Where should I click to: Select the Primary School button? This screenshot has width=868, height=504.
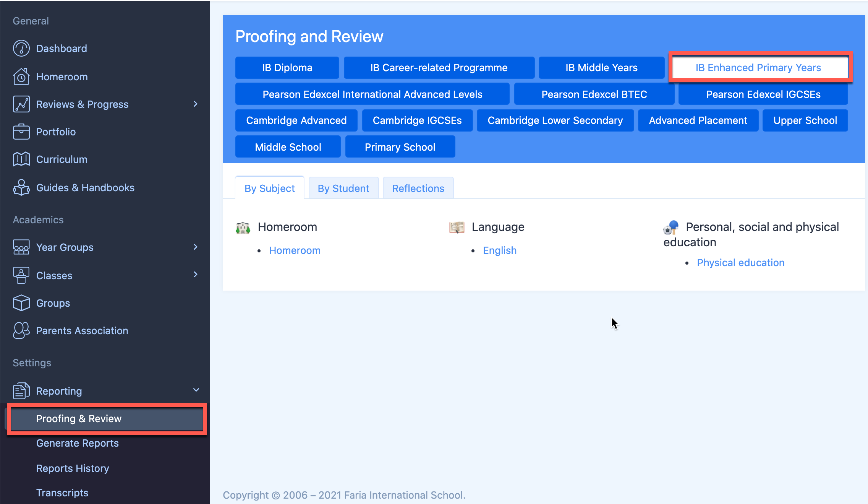point(400,147)
